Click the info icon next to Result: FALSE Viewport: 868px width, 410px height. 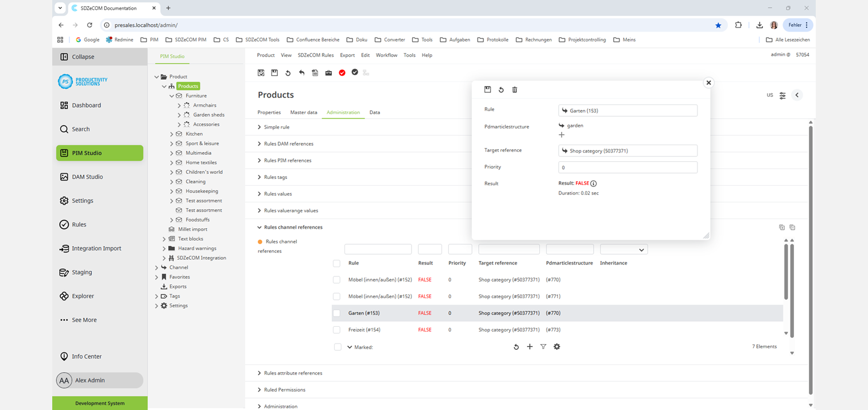point(594,183)
